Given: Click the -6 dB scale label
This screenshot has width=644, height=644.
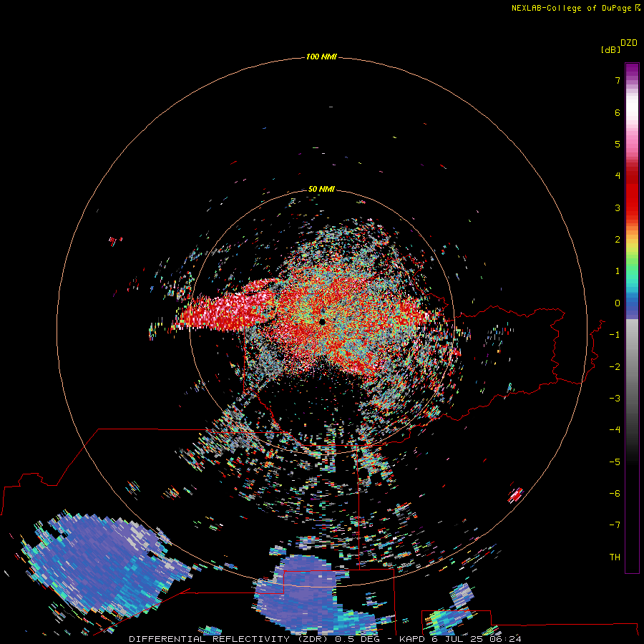Looking at the screenshot, I should pos(615,494).
